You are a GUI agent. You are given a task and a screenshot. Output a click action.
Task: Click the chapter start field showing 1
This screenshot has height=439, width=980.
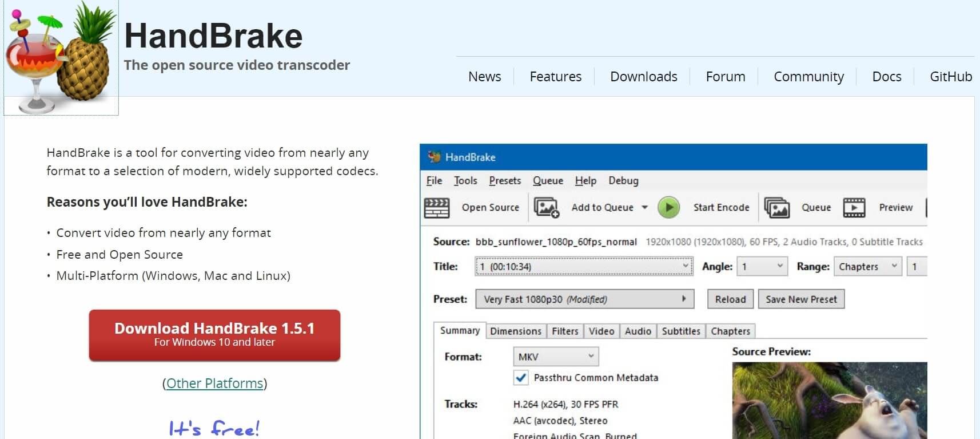pos(917,267)
